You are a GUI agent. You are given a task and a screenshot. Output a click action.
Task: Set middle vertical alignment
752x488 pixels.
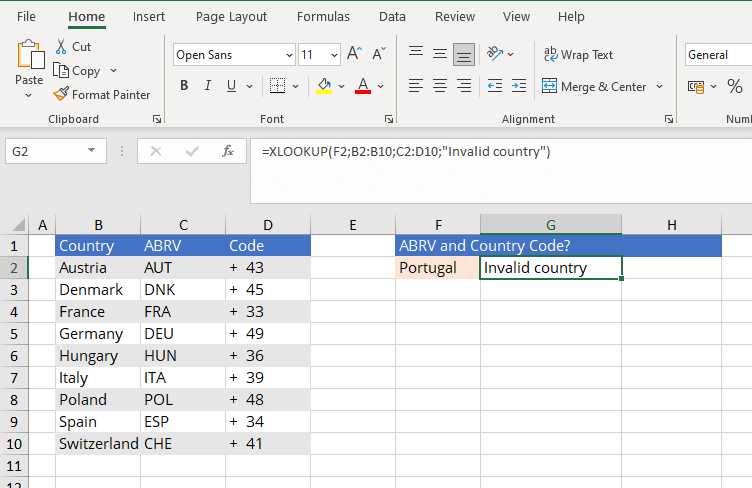(x=440, y=54)
